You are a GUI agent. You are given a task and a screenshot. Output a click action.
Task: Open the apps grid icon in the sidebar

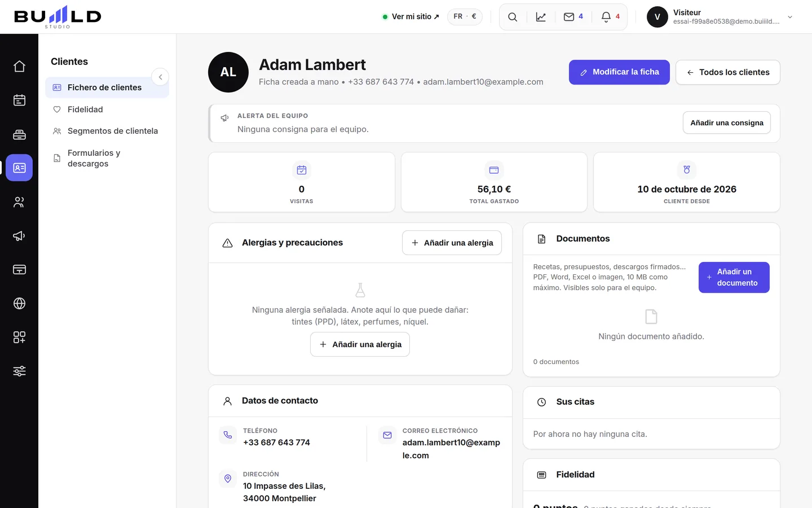19,338
